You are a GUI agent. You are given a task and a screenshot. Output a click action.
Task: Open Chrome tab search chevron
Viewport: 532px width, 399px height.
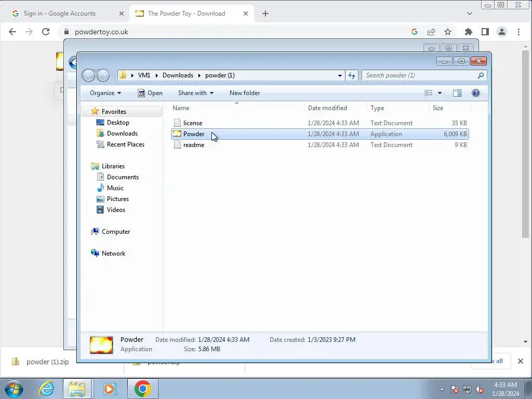(470, 14)
